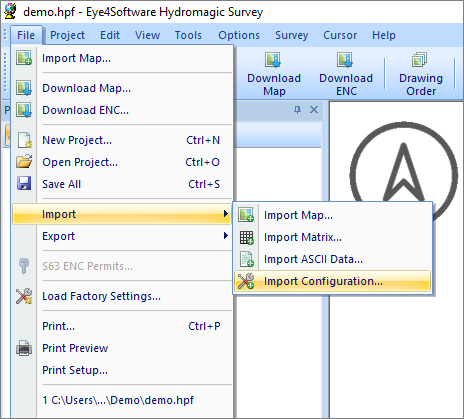
Task: Open the Project menu
Action: [x=67, y=35]
